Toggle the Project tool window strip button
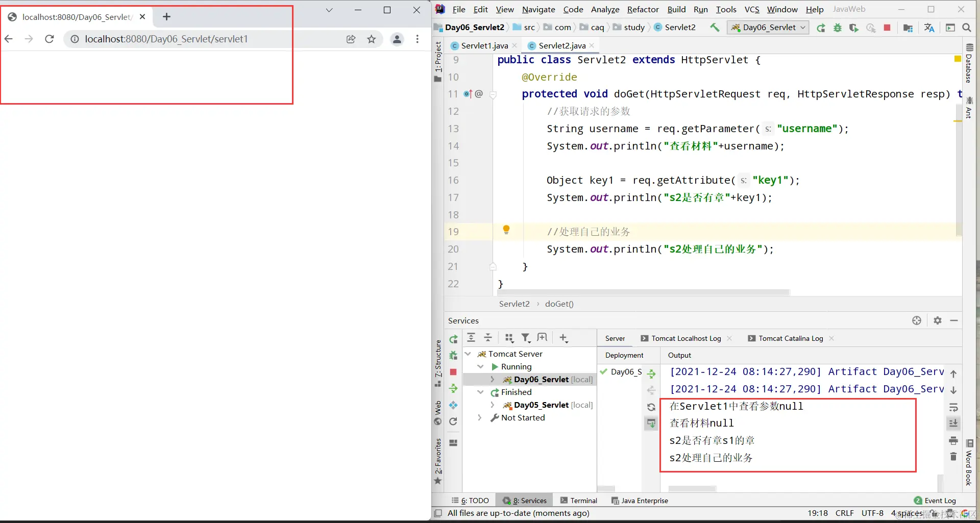The image size is (980, 523). pyautogui.click(x=438, y=61)
